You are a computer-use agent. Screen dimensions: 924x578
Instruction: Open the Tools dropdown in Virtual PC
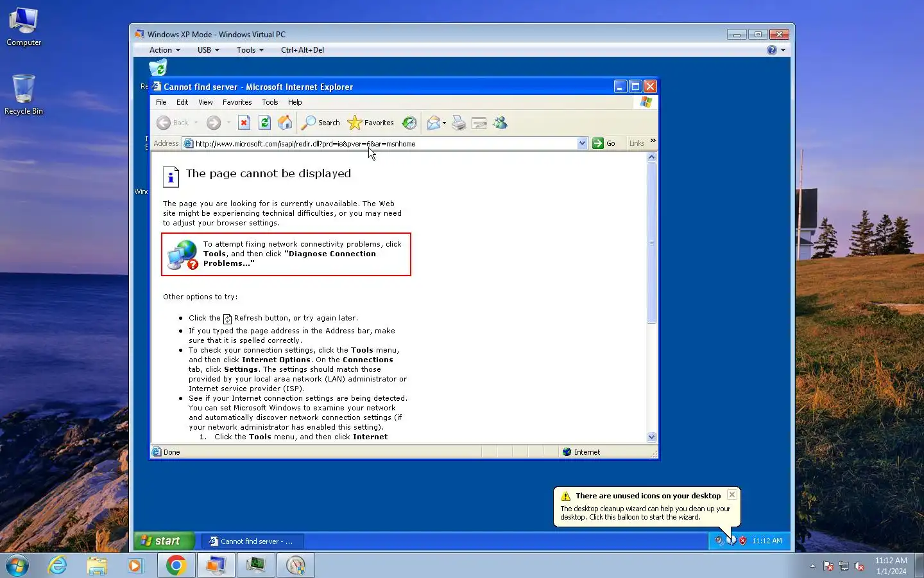250,50
